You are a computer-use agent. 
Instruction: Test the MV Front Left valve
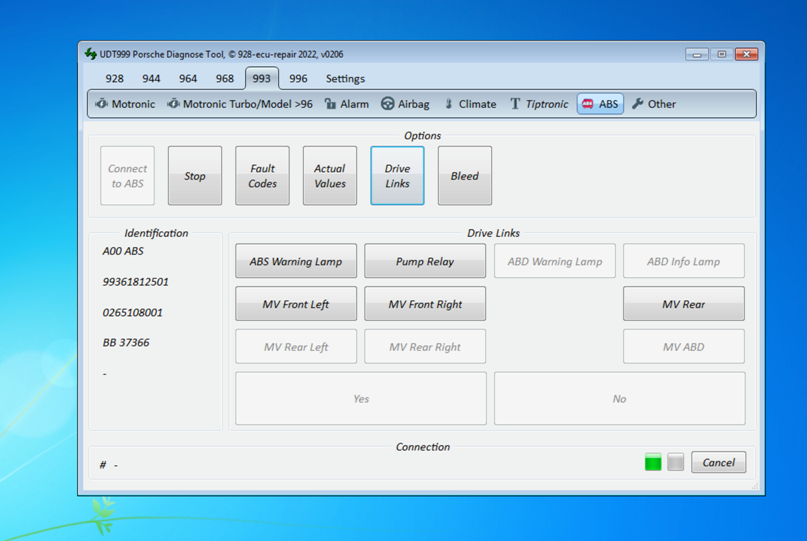(296, 305)
